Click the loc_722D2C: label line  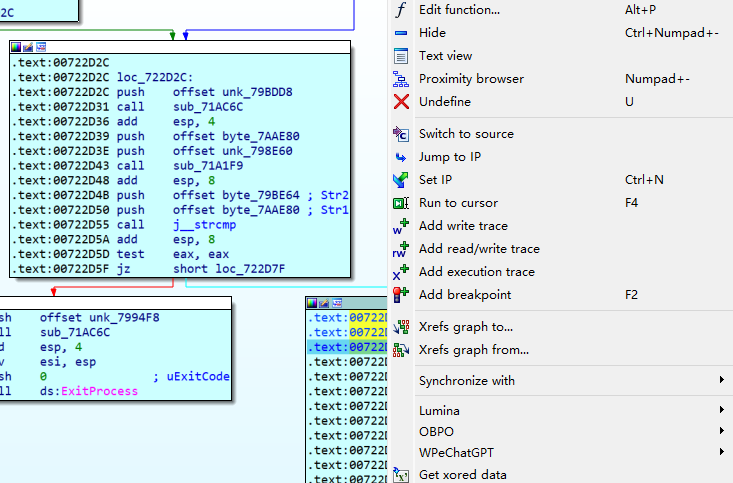pos(155,77)
